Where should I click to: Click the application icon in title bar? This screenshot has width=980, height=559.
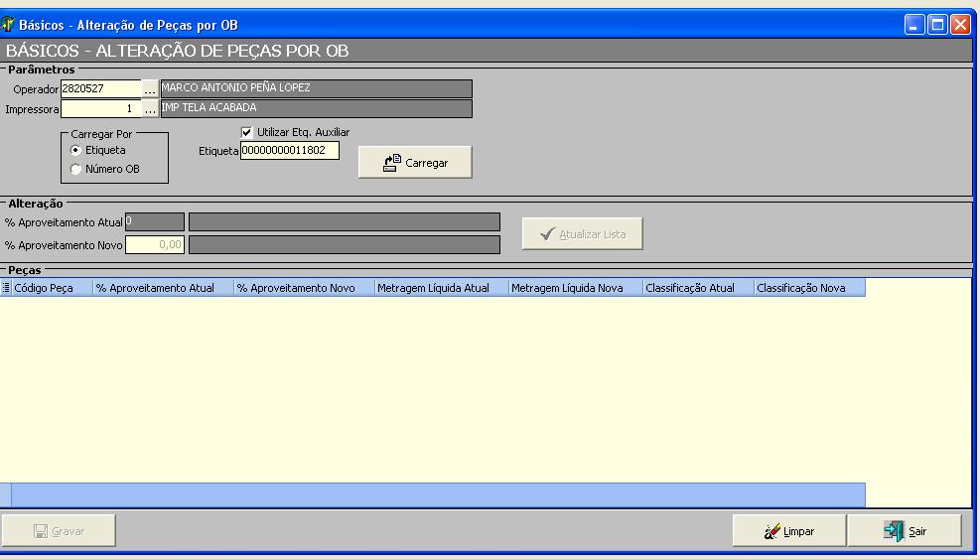point(9,25)
